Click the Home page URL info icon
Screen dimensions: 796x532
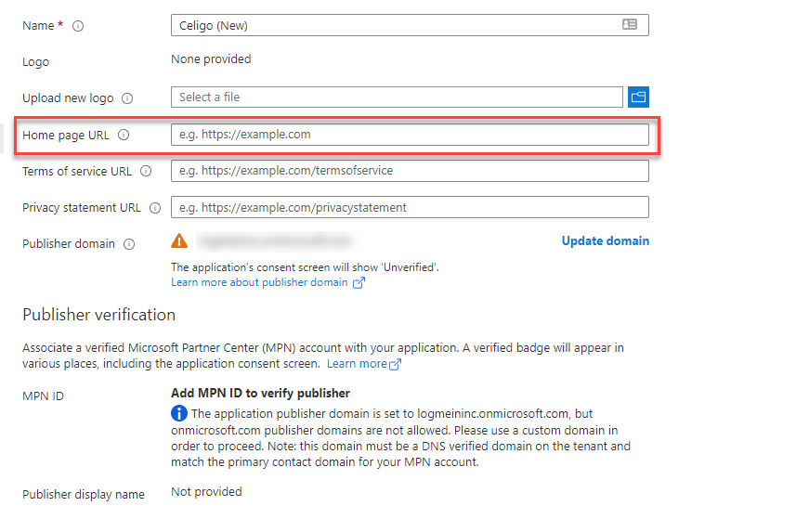tap(124, 135)
